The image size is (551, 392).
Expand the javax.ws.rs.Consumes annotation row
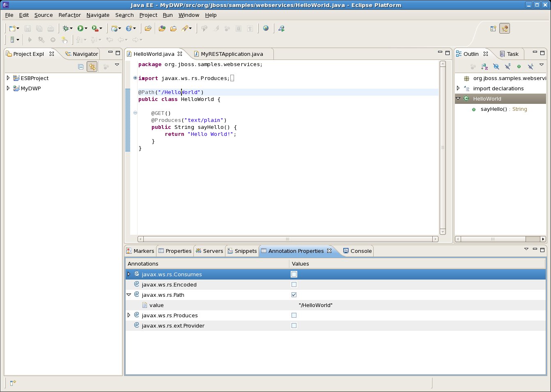coord(129,274)
